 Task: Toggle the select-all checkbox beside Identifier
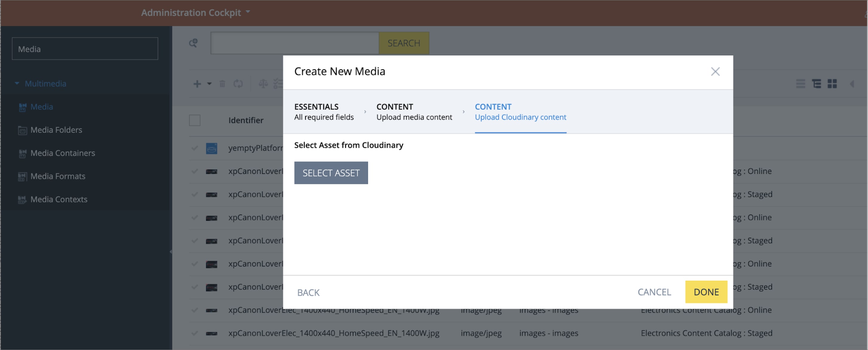194,120
